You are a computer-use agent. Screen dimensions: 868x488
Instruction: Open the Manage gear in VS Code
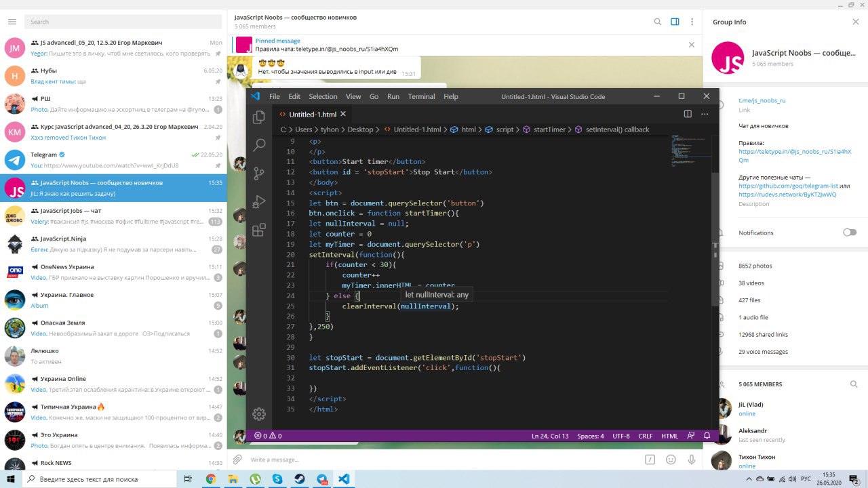[258, 413]
